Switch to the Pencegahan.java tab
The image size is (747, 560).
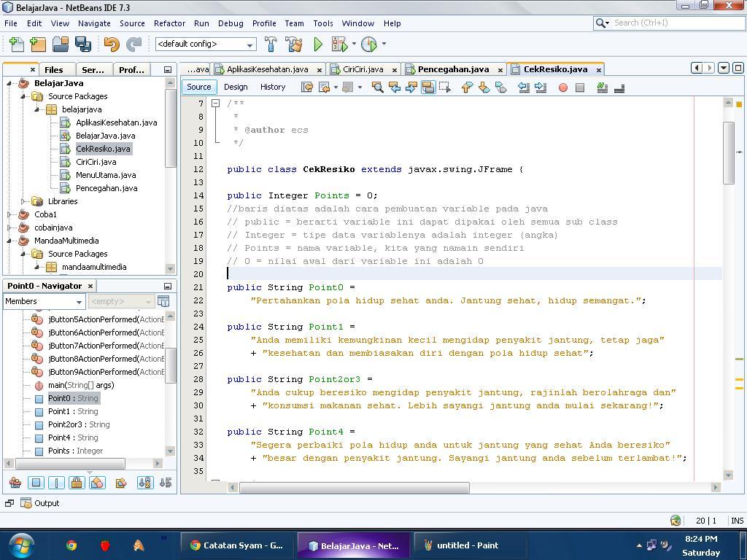pos(452,69)
